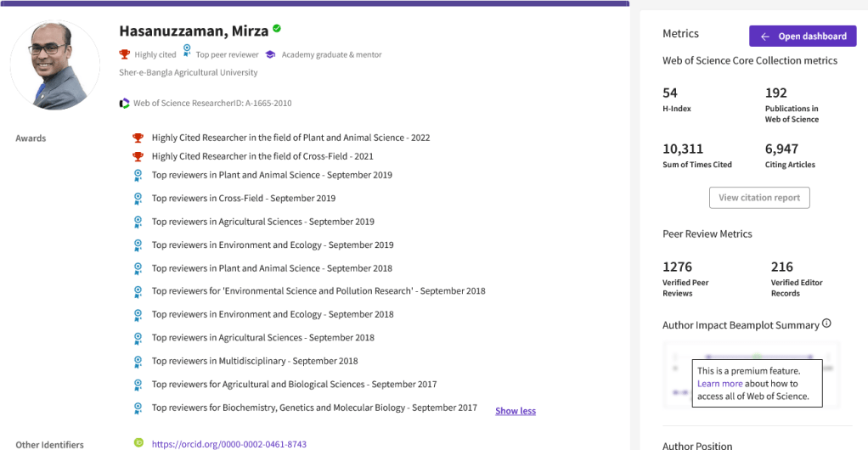
Task: Click the Verified Peer Reviews count 1276
Action: [x=678, y=267]
